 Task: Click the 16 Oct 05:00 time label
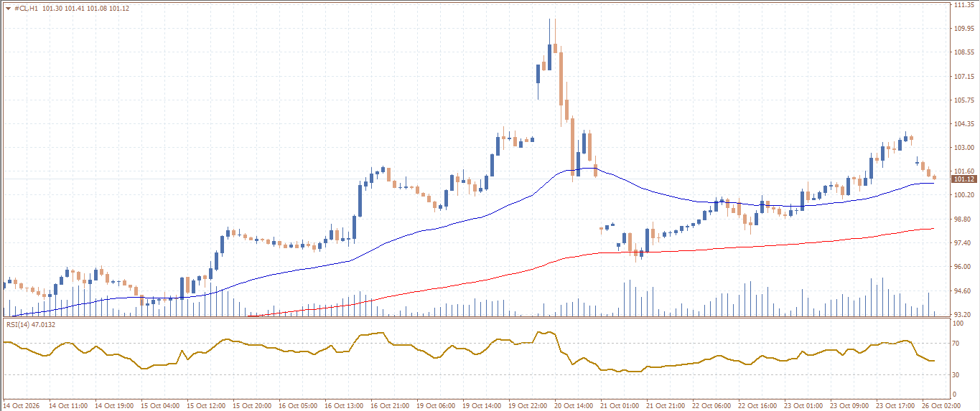(x=298, y=405)
